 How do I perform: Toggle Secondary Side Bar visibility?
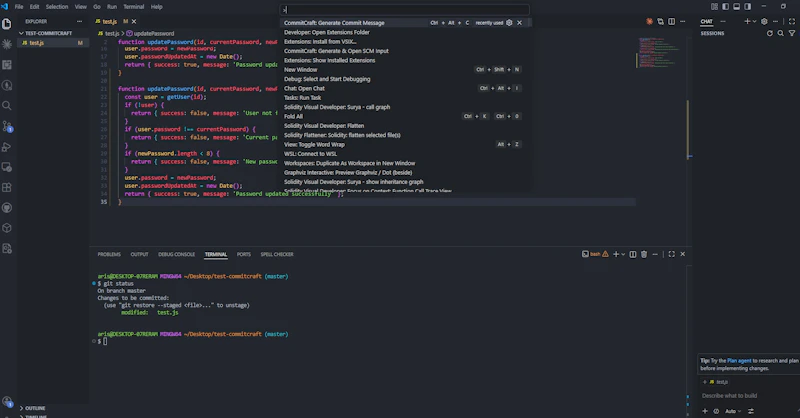point(747,7)
